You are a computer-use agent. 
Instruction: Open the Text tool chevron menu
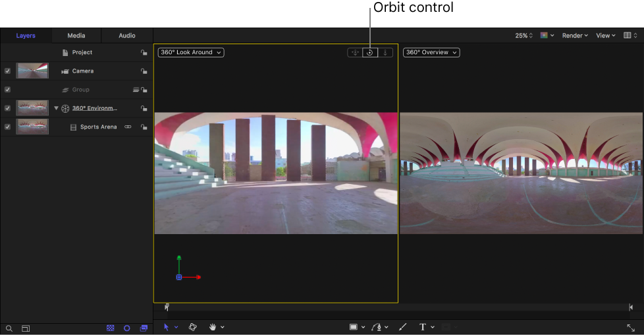click(x=433, y=327)
